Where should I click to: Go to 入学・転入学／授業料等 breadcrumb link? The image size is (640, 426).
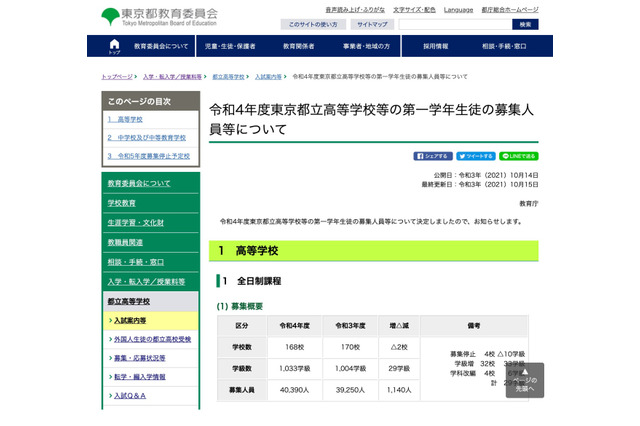coord(172,77)
